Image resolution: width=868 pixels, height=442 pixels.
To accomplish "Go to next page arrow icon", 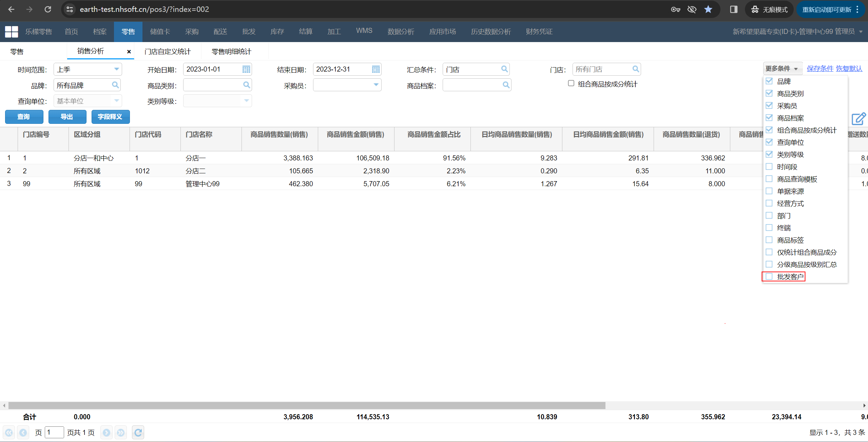I will coord(107,433).
